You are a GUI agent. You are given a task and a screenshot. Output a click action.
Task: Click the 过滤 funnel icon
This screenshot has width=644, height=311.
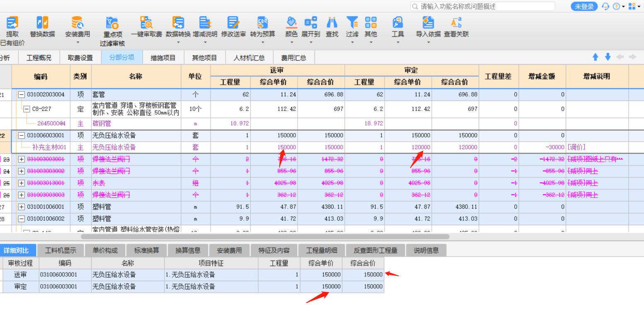(352, 22)
